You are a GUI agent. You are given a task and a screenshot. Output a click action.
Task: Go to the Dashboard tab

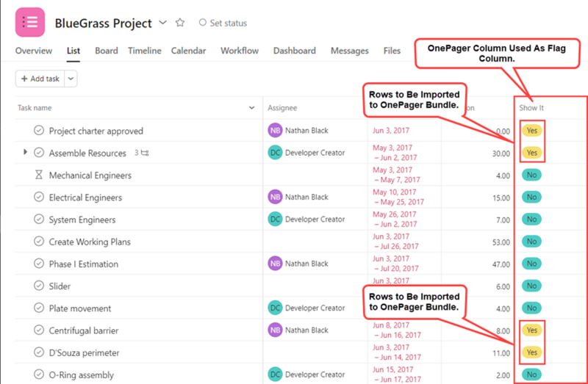[x=295, y=51]
